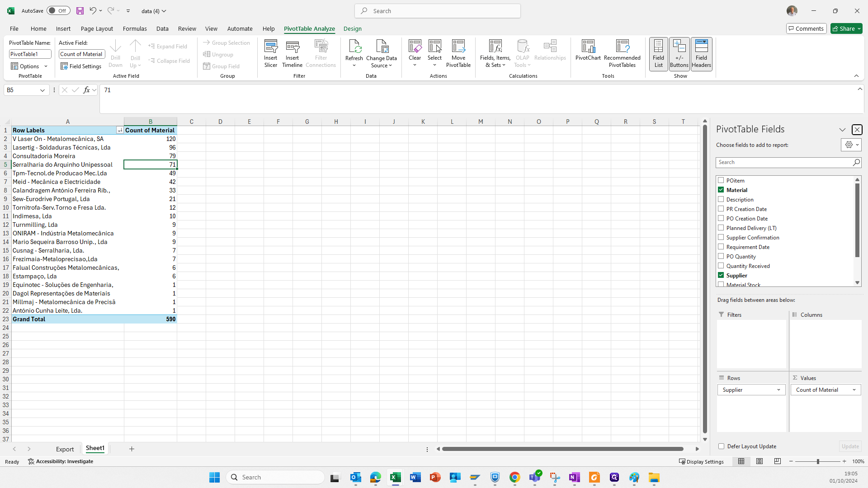Toggle the Field Headers display
The width and height of the screenshot is (868, 488).
click(x=701, y=53)
